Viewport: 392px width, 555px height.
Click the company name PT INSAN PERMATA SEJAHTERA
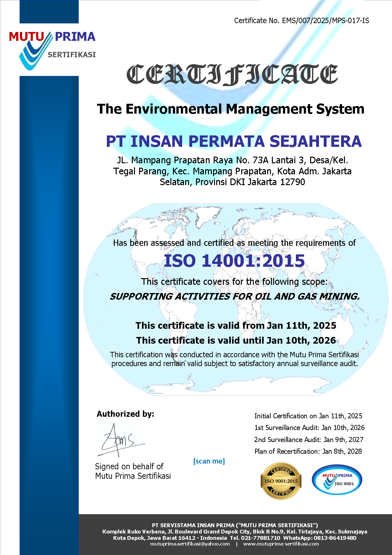tap(234, 141)
